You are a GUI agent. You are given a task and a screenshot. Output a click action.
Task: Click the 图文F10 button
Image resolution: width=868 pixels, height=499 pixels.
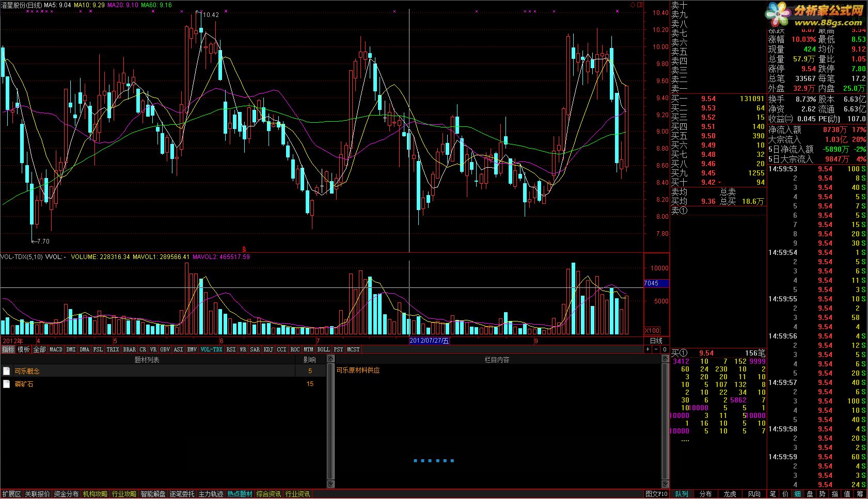coord(657,494)
